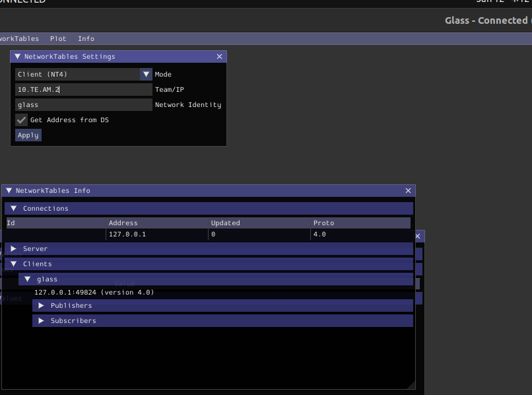The width and height of the screenshot is (532, 395).
Task: Open the Mode dropdown arrow
Action: (x=146, y=75)
